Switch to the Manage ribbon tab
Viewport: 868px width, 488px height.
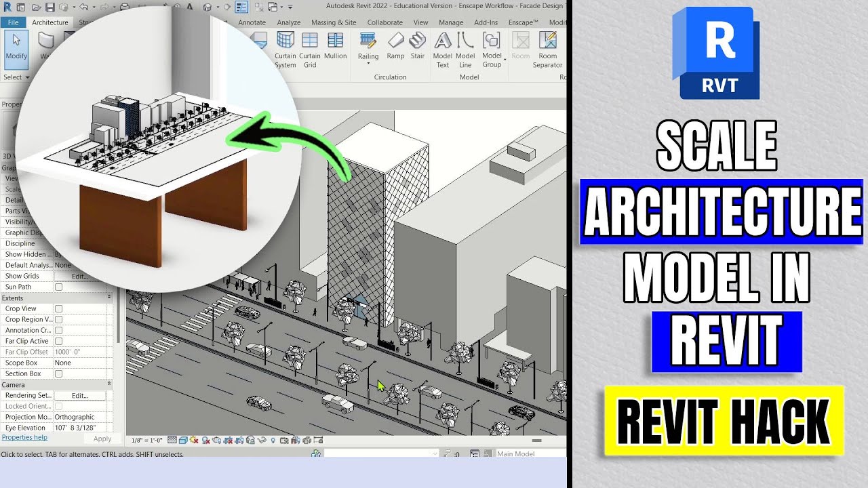(x=451, y=22)
